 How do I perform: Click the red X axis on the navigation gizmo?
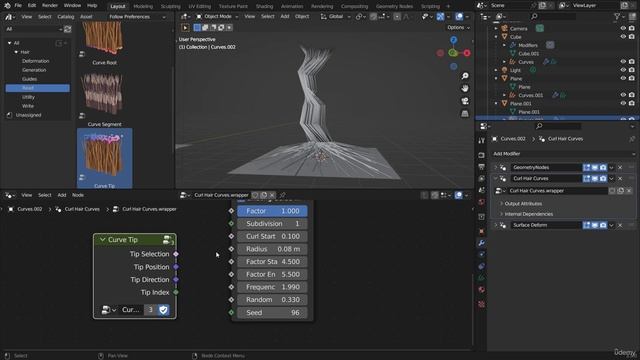point(467,53)
